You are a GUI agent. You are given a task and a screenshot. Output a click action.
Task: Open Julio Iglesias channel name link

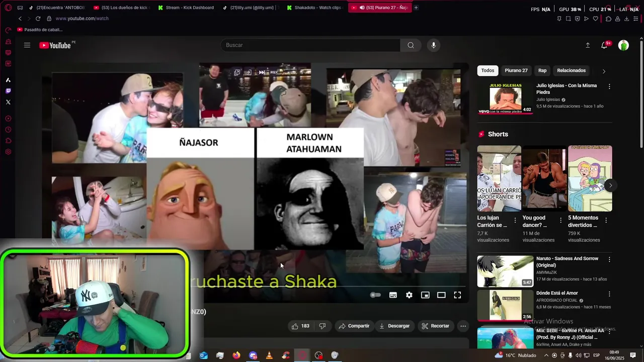tap(548, 100)
